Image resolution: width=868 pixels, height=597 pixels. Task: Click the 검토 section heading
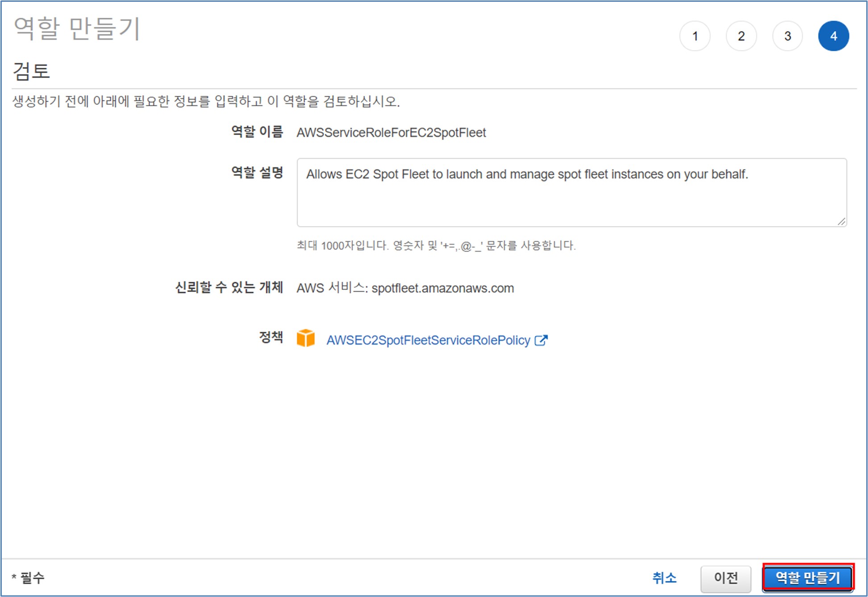point(31,71)
